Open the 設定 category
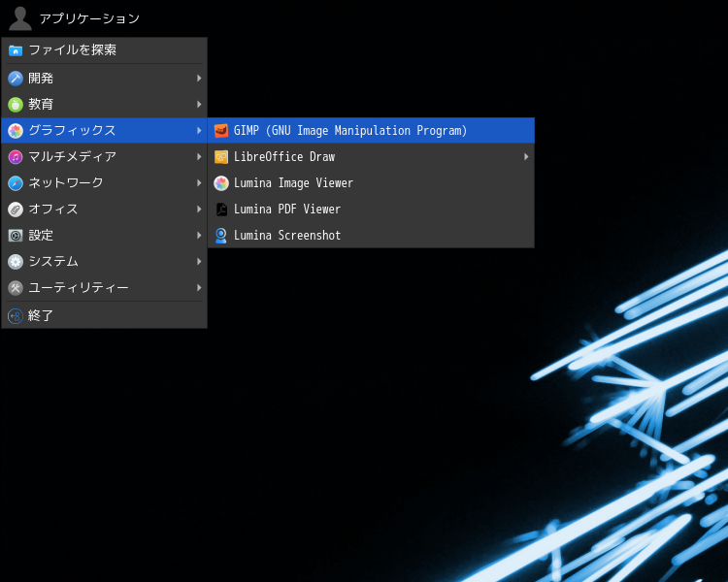Viewport: 728px width, 582px height. [105, 236]
